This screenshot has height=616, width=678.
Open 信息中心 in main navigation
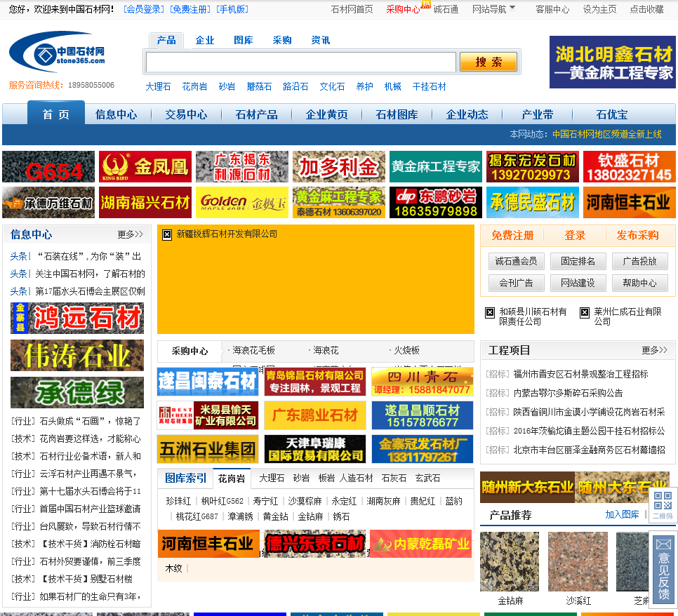click(x=116, y=114)
